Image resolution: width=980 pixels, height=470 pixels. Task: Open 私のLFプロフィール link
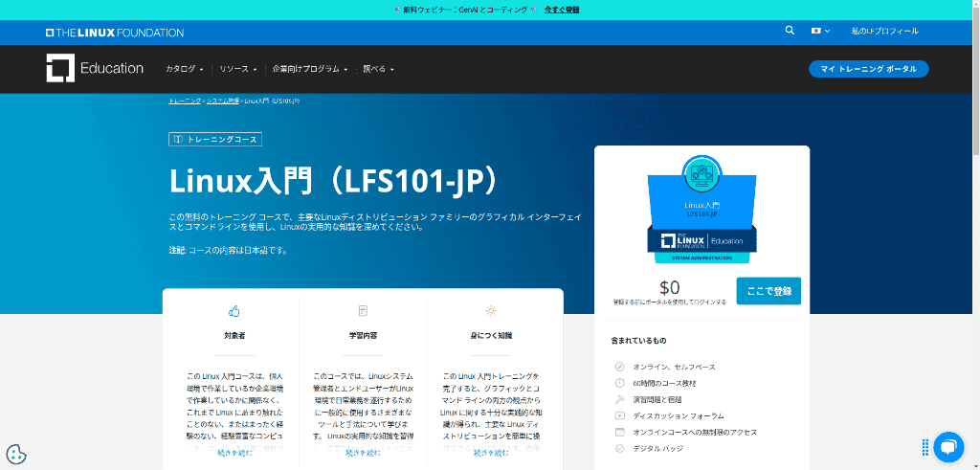pos(884,31)
